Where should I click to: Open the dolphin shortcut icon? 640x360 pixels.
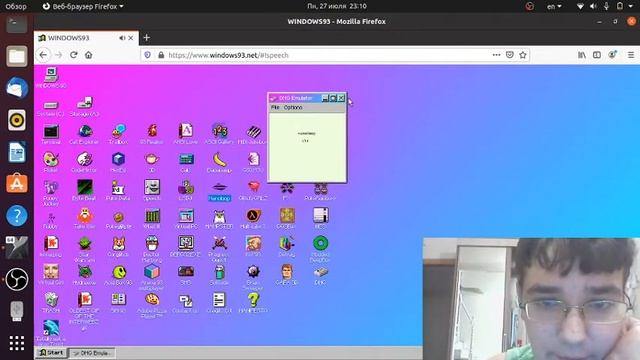(51, 328)
